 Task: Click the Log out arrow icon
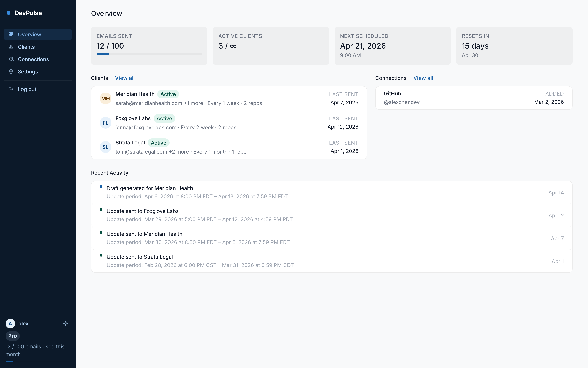click(x=11, y=89)
